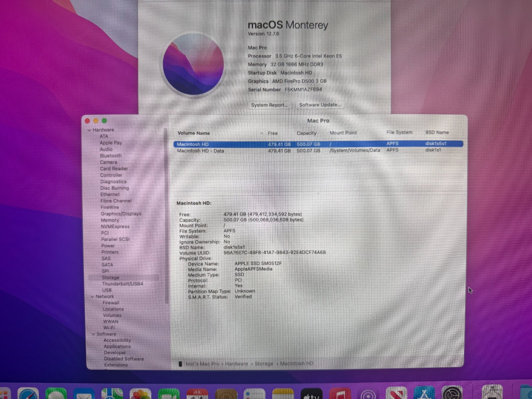Screen dimensions: 532x399
Task: Select the "Macintosh HD - Data" volume row
Action: point(318,150)
